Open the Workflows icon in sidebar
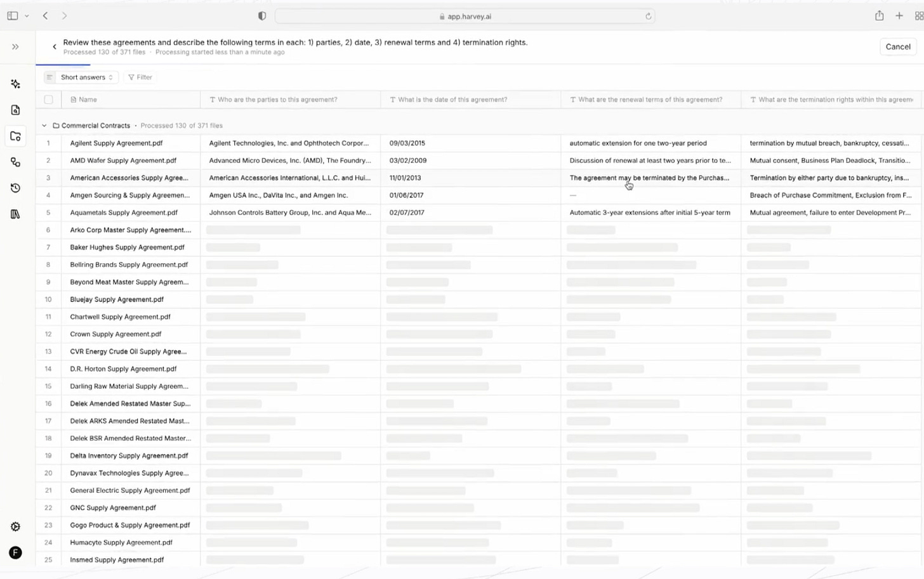 (x=15, y=162)
